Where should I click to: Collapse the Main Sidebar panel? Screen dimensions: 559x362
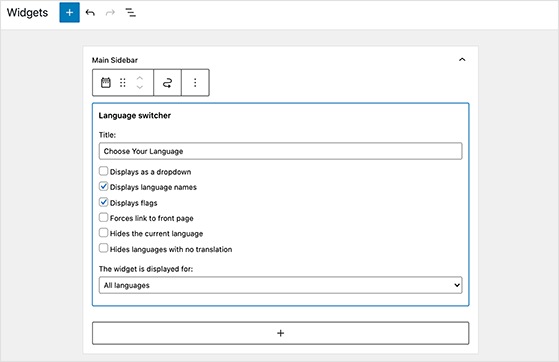click(462, 60)
